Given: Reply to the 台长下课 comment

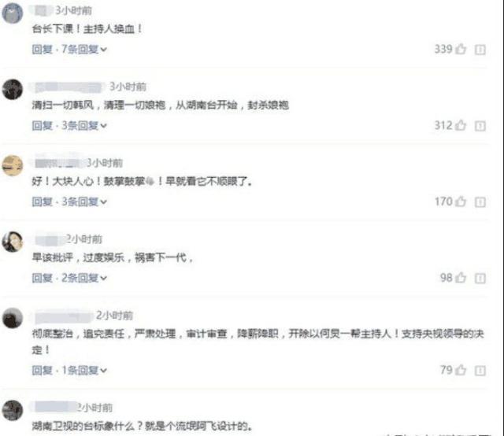Looking at the screenshot, I should [42, 49].
